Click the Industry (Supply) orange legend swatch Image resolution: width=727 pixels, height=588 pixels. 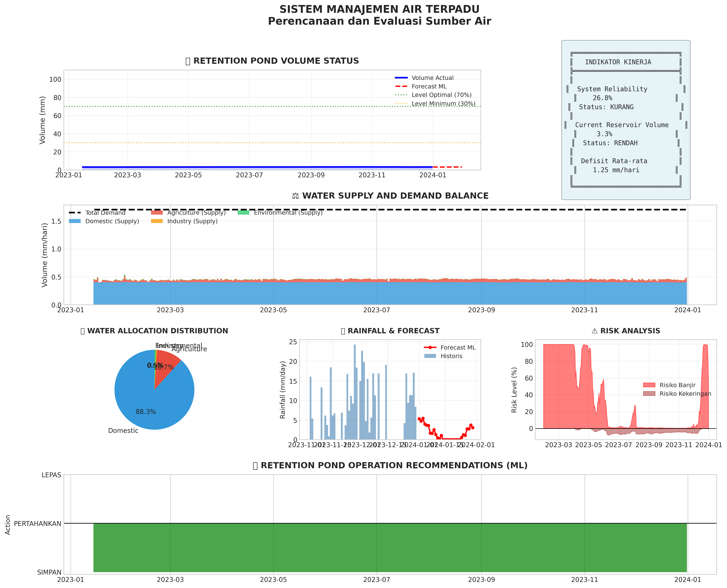point(157,221)
